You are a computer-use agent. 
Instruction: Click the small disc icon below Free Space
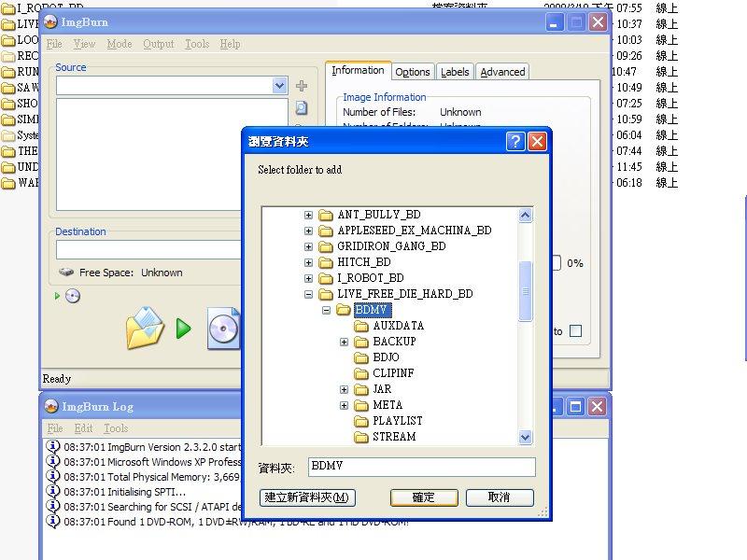click(73, 296)
